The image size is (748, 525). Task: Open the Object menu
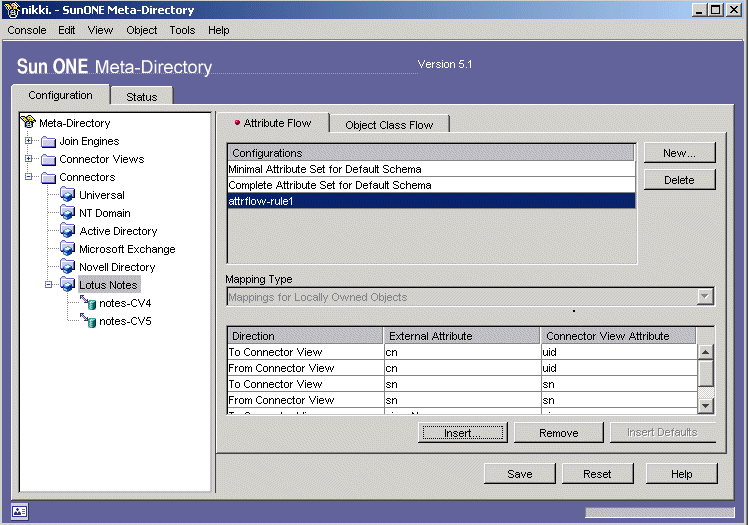(x=142, y=30)
